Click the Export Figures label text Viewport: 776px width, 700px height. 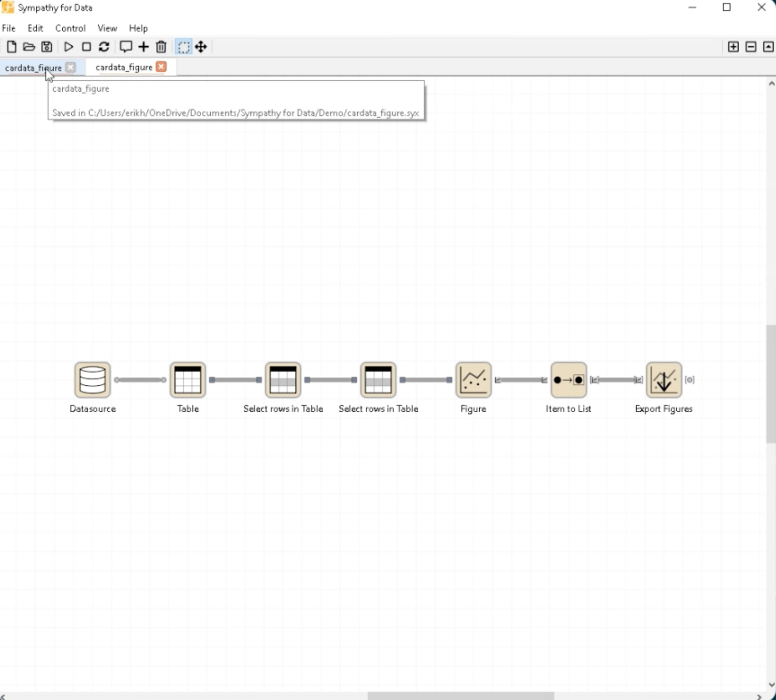click(664, 409)
